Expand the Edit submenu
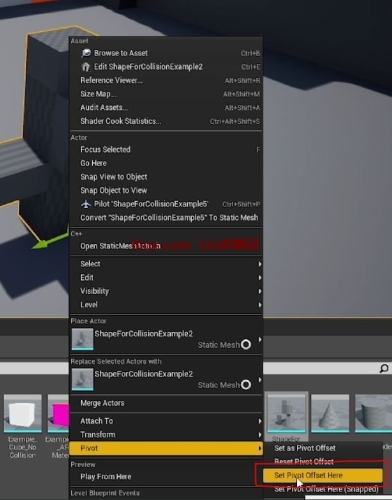Screen dimensions: 392x500 (x=166, y=278)
